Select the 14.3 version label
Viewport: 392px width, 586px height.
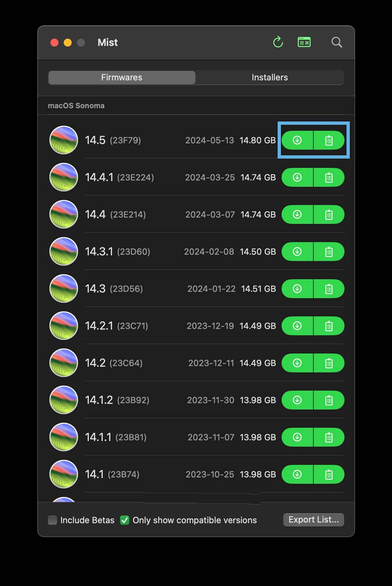pyautogui.click(x=95, y=288)
